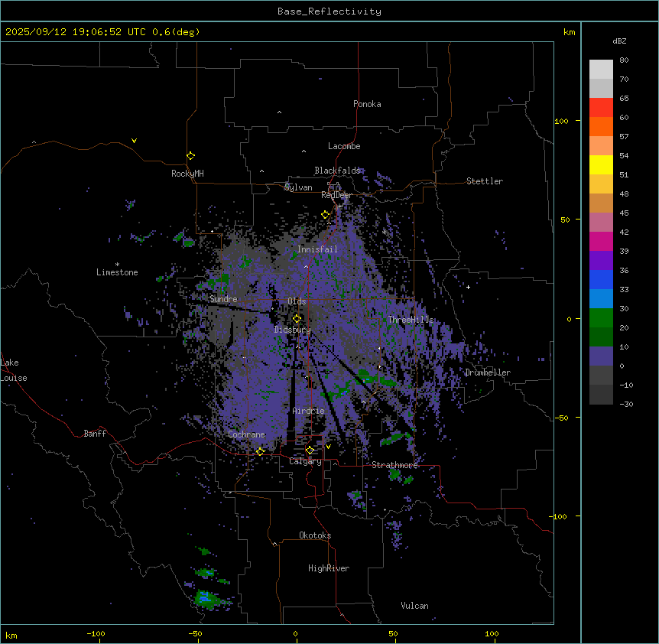Click the yellow diamond marker at Olds
Screen dimensions: 659x644
coord(297,318)
